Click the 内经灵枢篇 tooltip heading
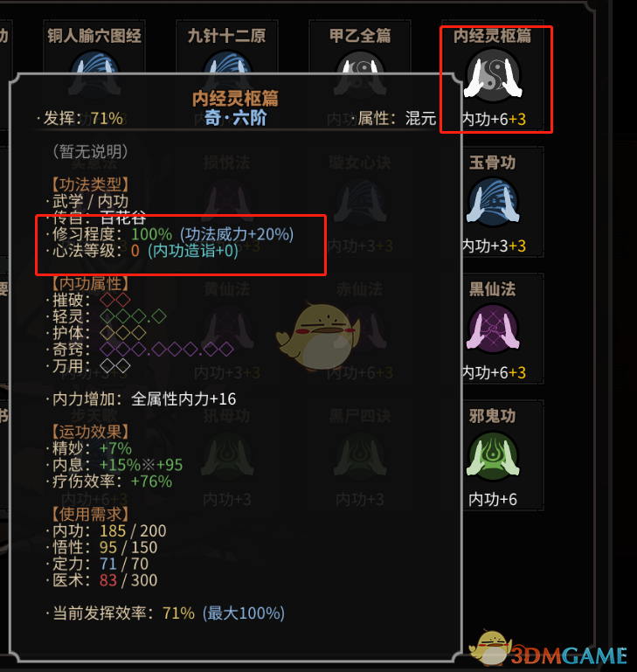Image resolution: width=637 pixels, height=672 pixels. pos(235,99)
